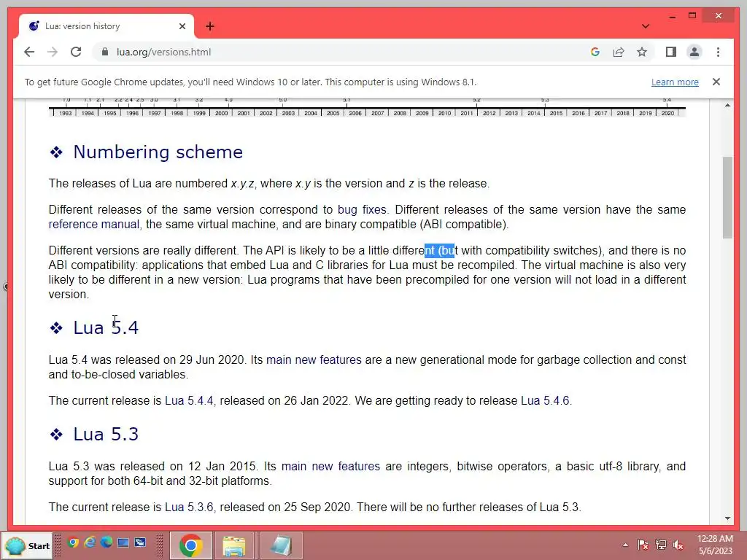Expand the tab search dropdown arrow
This screenshot has height=560, width=747.
point(645,26)
